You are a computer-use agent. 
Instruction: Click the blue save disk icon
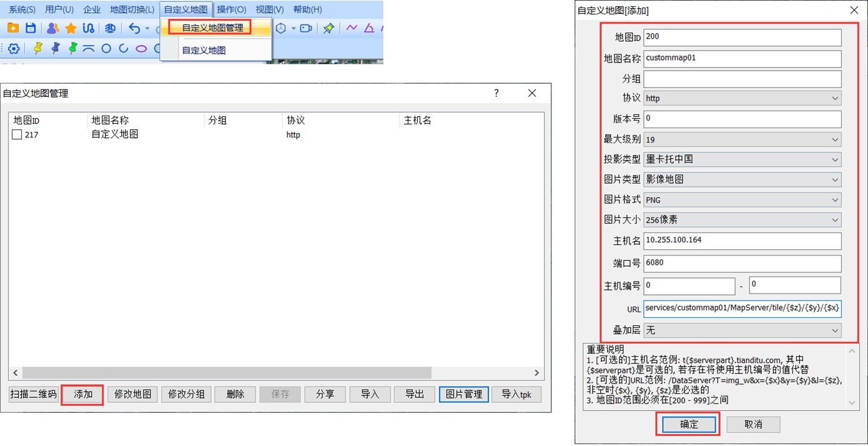tap(30, 28)
